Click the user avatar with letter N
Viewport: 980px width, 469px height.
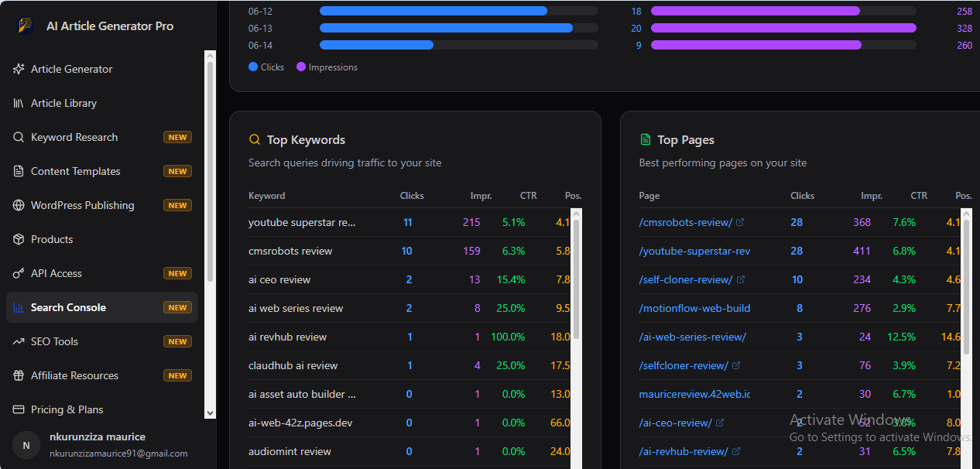26,445
